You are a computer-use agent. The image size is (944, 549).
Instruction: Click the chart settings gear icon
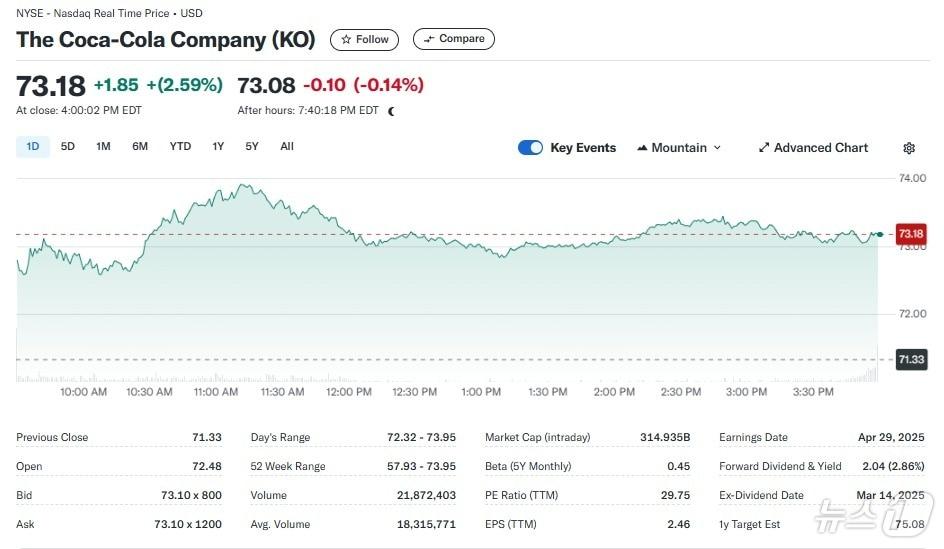pos(909,148)
